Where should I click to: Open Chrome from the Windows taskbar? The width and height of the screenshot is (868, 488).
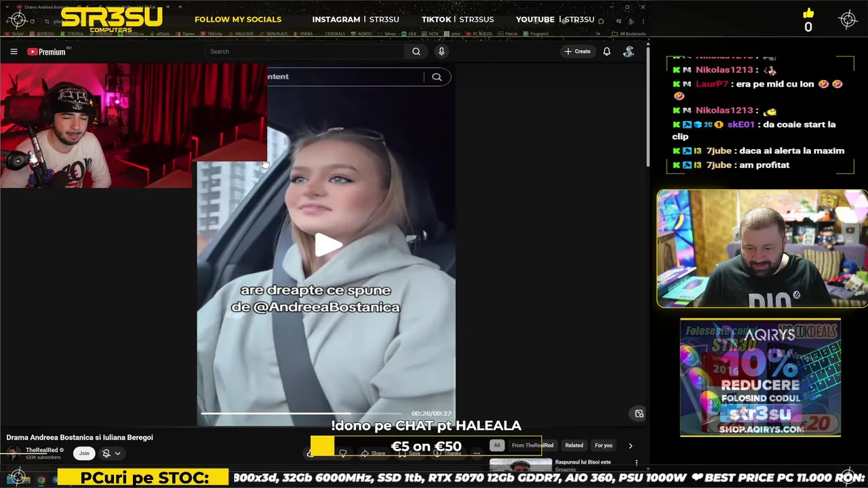(x=41, y=480)
